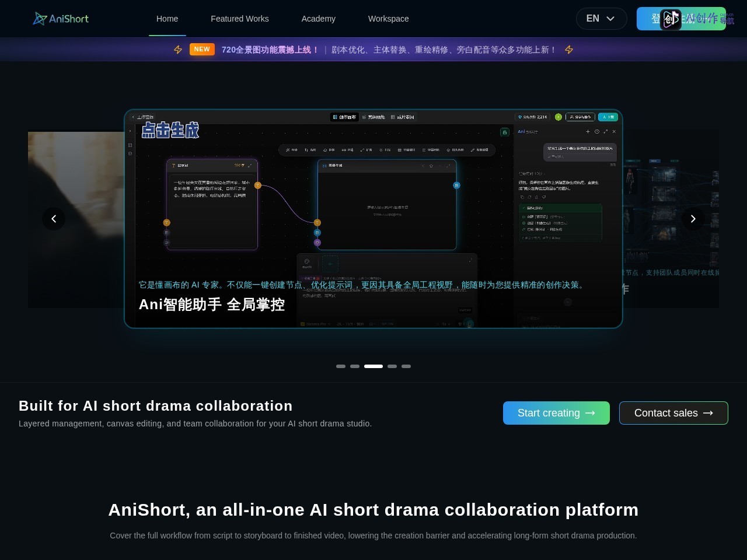Click the Start creating button
This screenshot has height=560, width=747.
[x=556, y=413]
